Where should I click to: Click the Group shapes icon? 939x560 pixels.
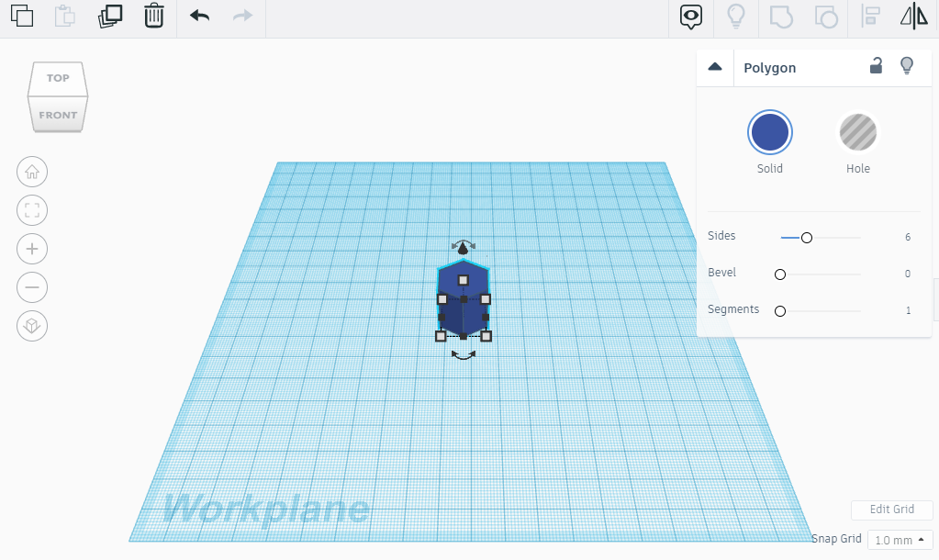[x=780, y=16]
